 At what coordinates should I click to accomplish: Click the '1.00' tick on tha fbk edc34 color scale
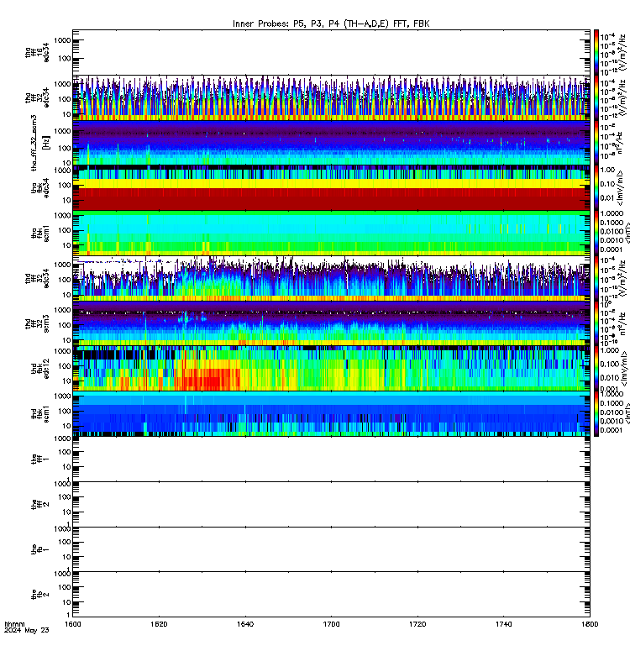(x=607, y=170)
